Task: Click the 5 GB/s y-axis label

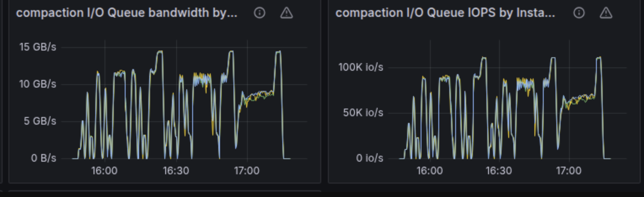Action: (x=40, y=121)
